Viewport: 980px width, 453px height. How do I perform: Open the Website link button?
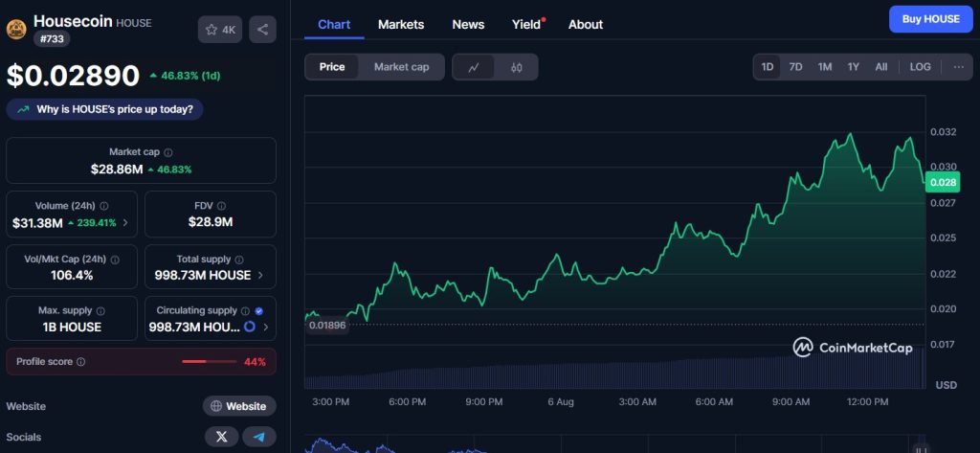(239, 406)
